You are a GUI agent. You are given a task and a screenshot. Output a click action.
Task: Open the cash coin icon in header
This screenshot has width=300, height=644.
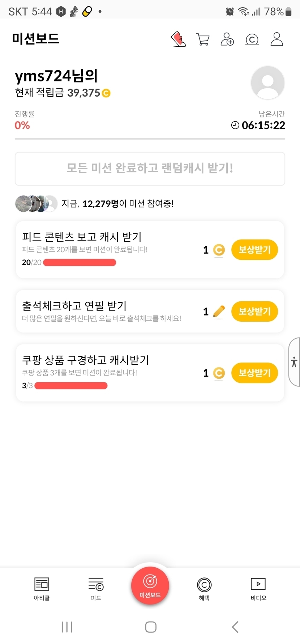252,39
